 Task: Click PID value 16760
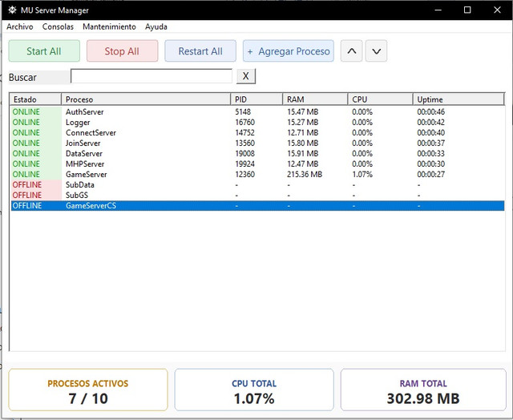coord(244,123)
